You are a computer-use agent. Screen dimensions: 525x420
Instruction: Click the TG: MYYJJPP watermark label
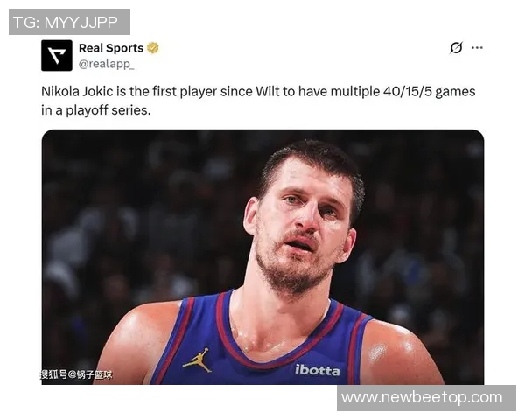click(69, 22)
